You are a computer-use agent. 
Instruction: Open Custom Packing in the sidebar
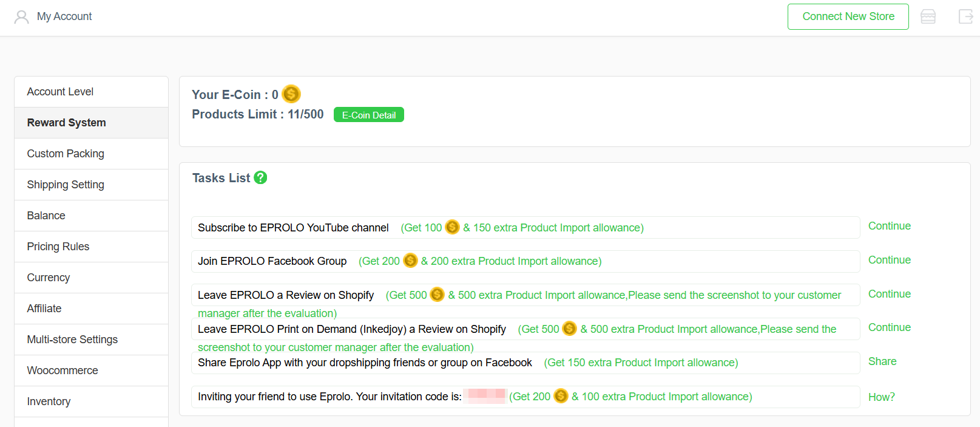[91, 154]
